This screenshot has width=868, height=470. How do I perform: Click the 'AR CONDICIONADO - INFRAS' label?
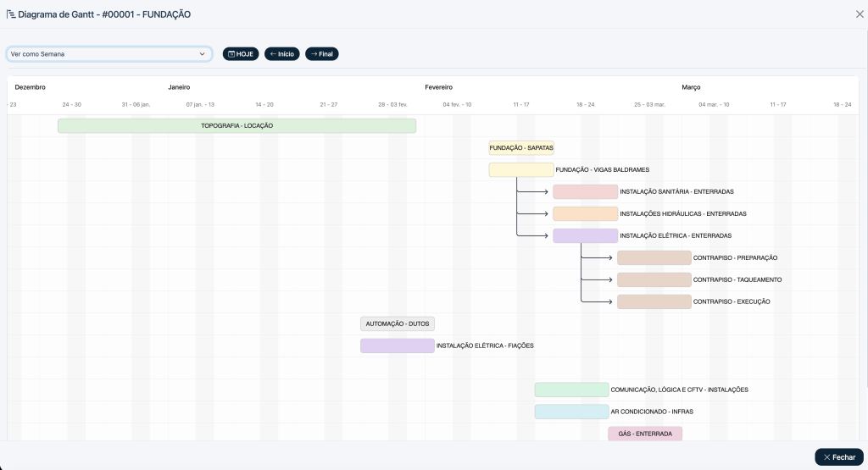click(652, 412)
